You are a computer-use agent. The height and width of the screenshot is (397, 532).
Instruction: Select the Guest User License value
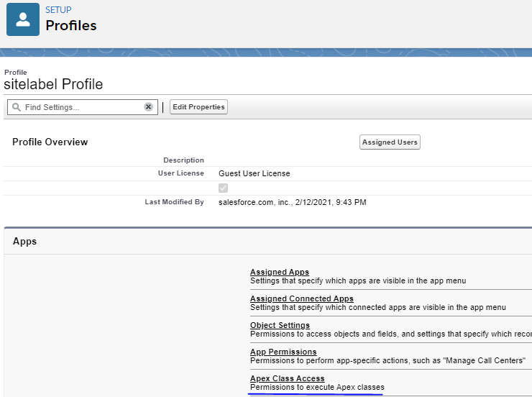point(254,173)
